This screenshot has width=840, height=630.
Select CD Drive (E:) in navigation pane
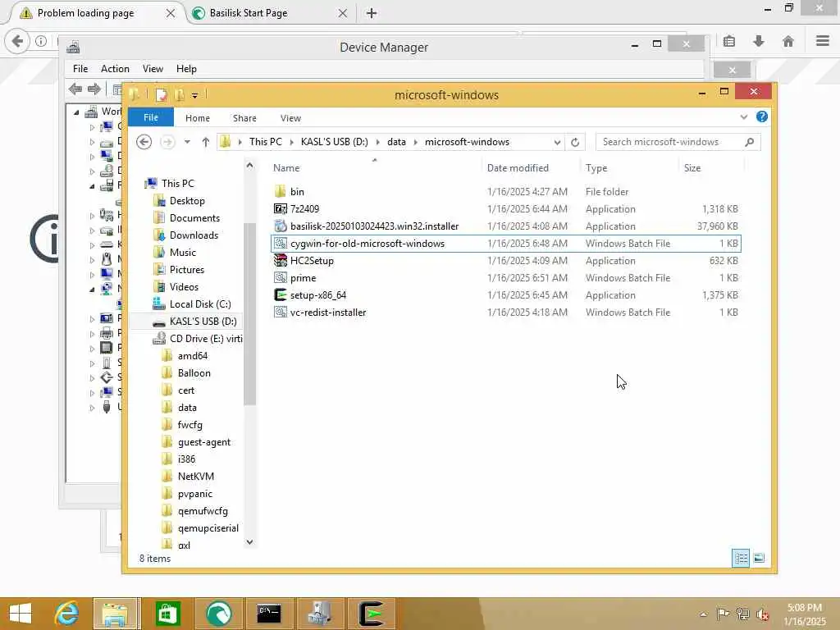205,339
